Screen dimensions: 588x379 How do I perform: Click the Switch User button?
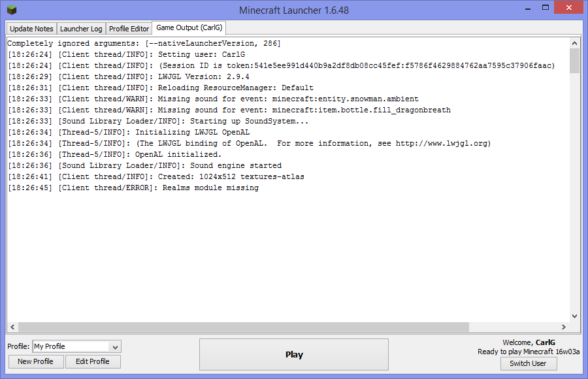[x=529, y=363]
